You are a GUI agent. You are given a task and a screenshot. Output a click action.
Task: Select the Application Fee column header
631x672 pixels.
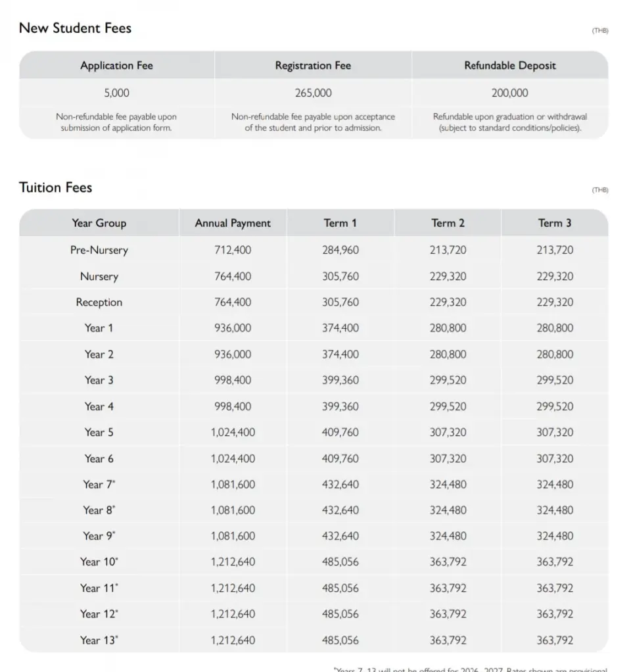click(x=116, y=66)
